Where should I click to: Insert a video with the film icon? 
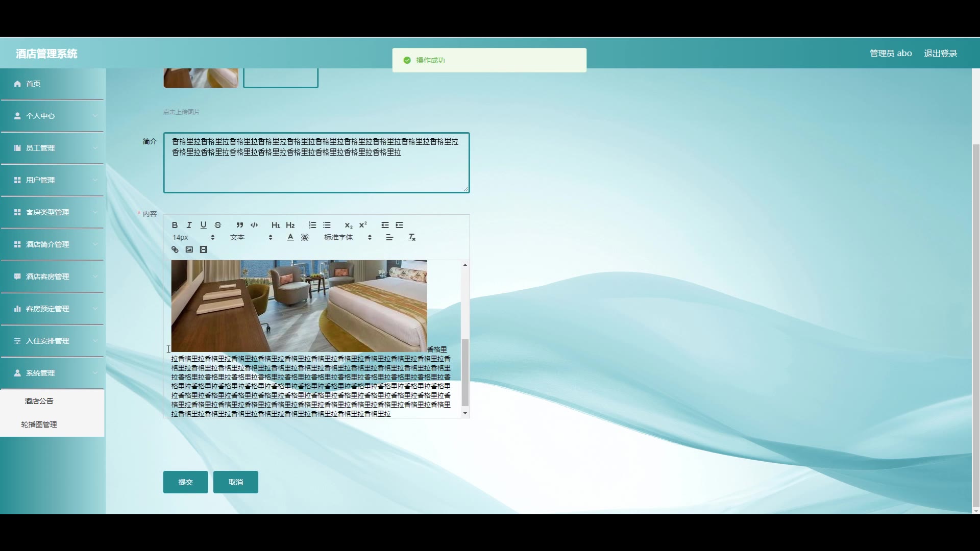coord(204,249)
